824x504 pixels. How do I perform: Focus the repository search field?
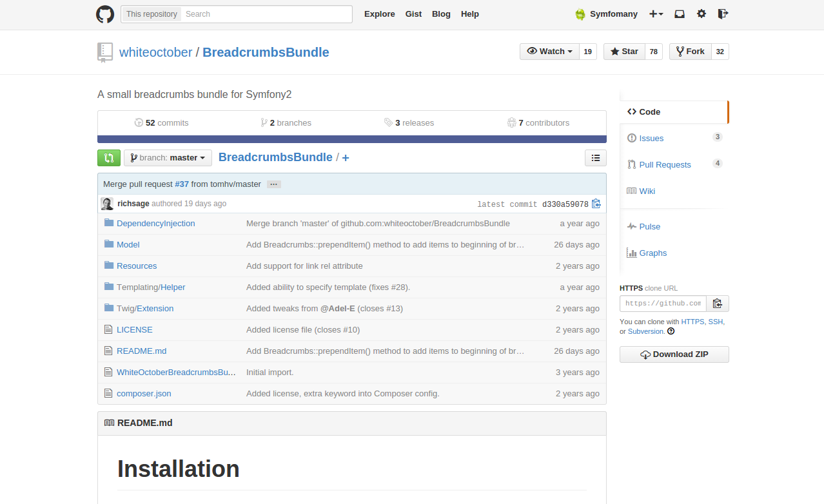(x=266, y=14)
